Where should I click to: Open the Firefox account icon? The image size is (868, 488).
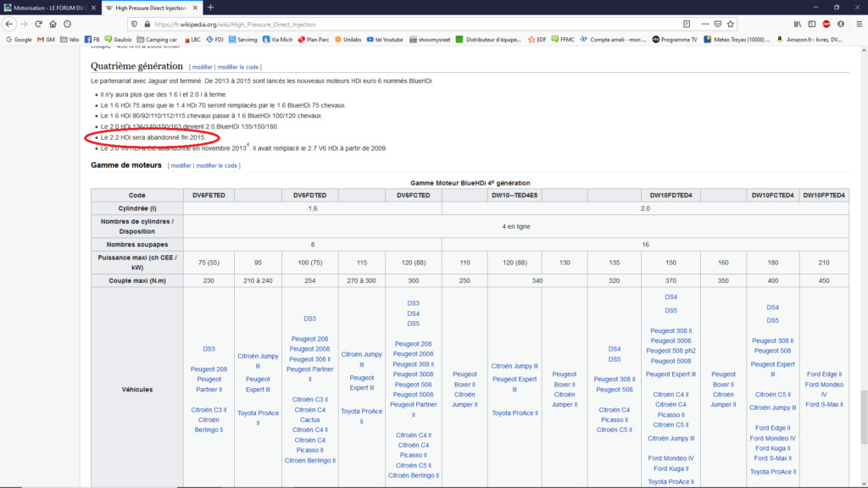point(841,25)
